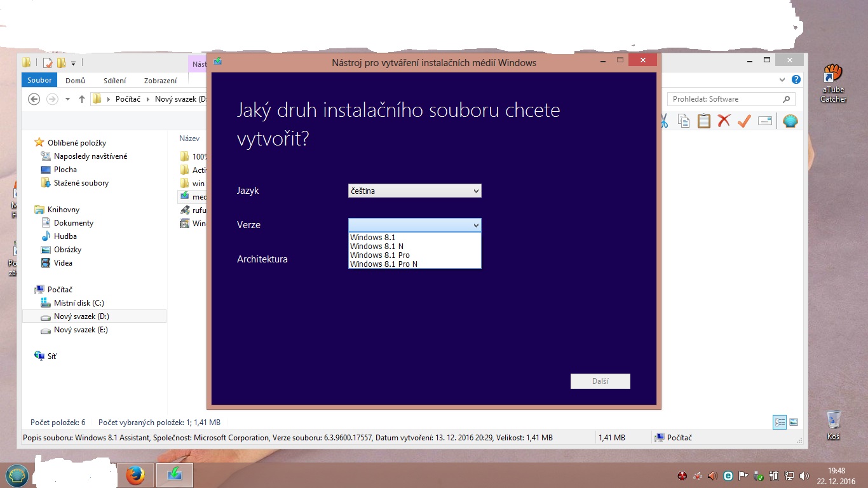Open the Start menu shell button
868x488 pixels.
pos(17,475)
